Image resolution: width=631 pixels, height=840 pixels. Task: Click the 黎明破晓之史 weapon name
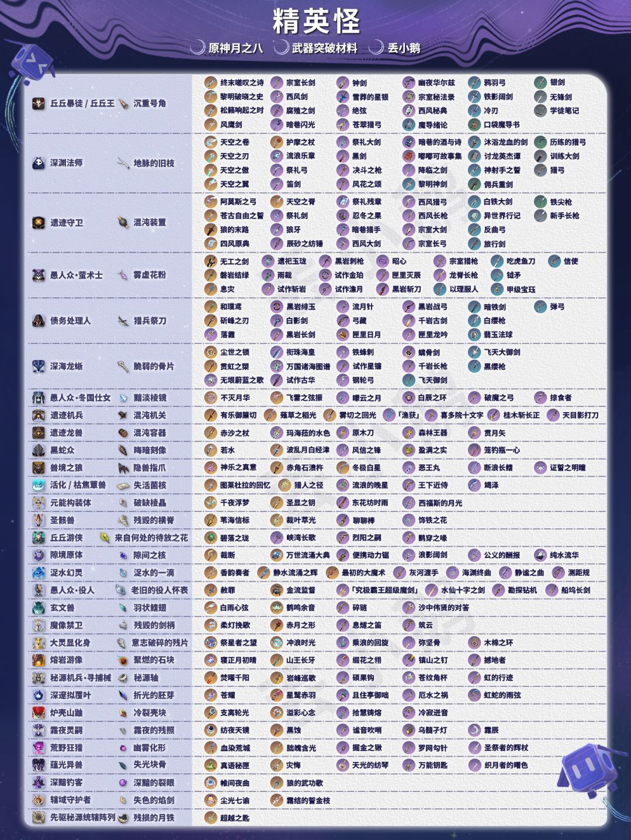[x=242, y=96]
